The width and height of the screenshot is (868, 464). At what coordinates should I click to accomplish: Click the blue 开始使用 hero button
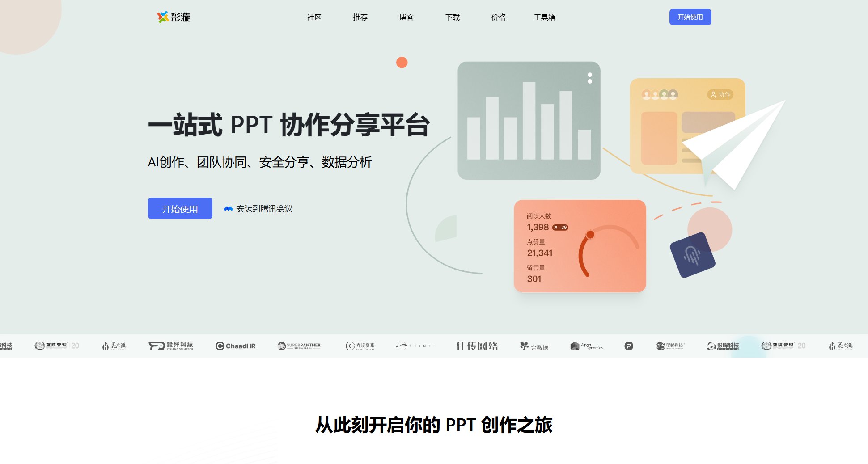click(180, 208)
